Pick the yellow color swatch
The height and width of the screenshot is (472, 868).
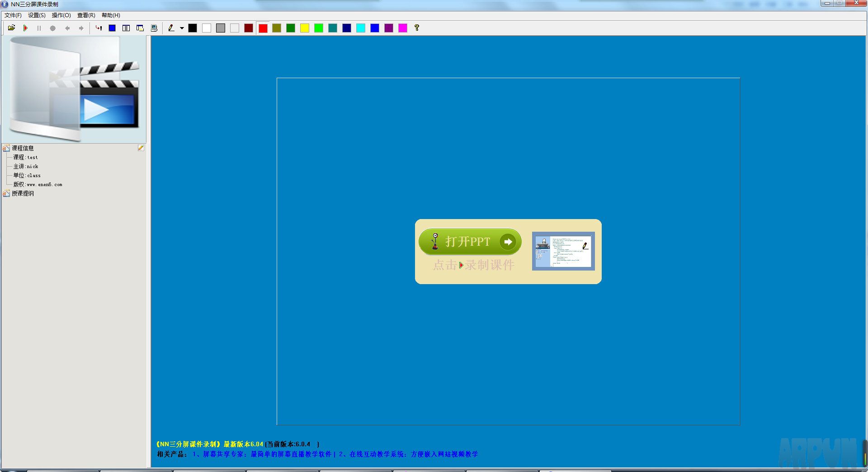[x=305, y=28]
